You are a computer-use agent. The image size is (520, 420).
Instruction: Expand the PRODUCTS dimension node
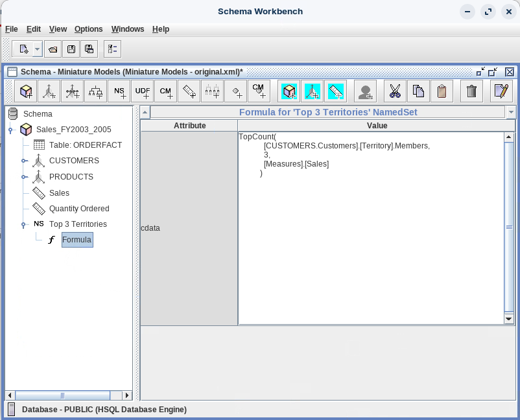tap(24, 177)
